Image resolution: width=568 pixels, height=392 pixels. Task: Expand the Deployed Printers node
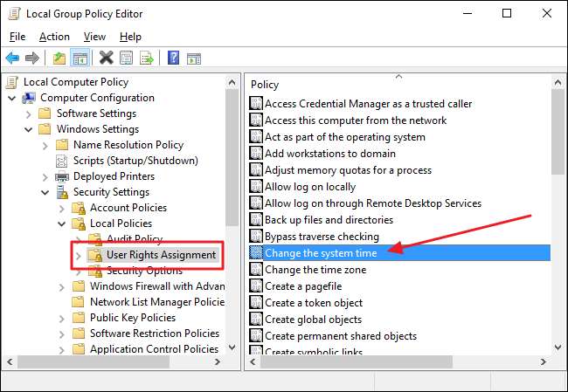pos(45,177)
